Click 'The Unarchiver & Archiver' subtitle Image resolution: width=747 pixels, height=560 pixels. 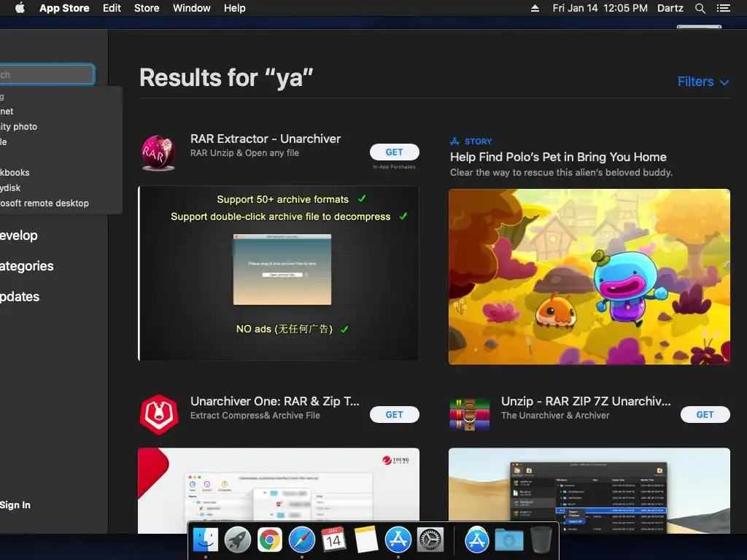(x=555, y=415)
